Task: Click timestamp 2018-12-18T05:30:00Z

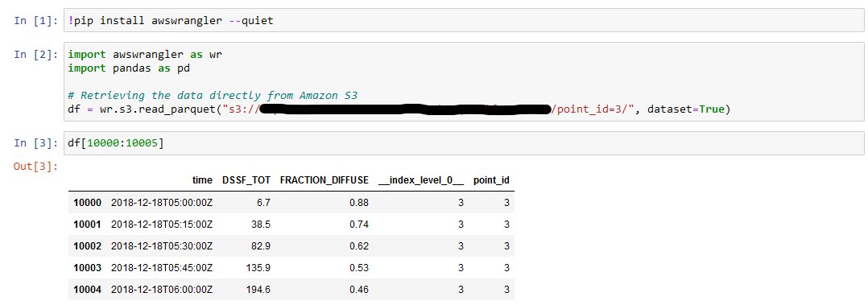Action: [162, 245]
